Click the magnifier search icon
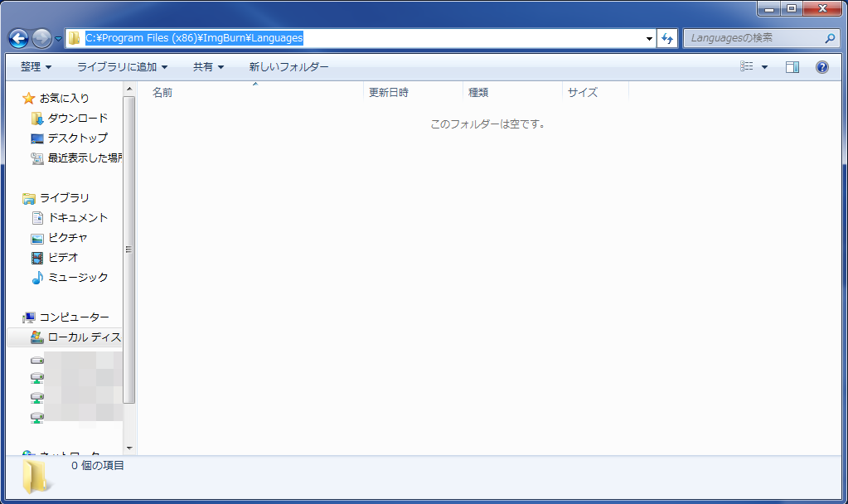Image resolution: width=848 pixels, height=504 pixels. [830, 38]
